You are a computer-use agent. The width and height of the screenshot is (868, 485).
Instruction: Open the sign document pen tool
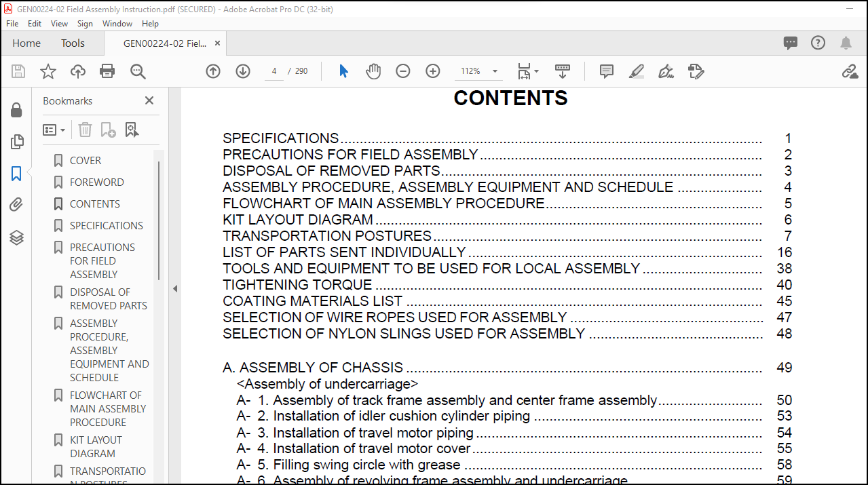(666, 71)
